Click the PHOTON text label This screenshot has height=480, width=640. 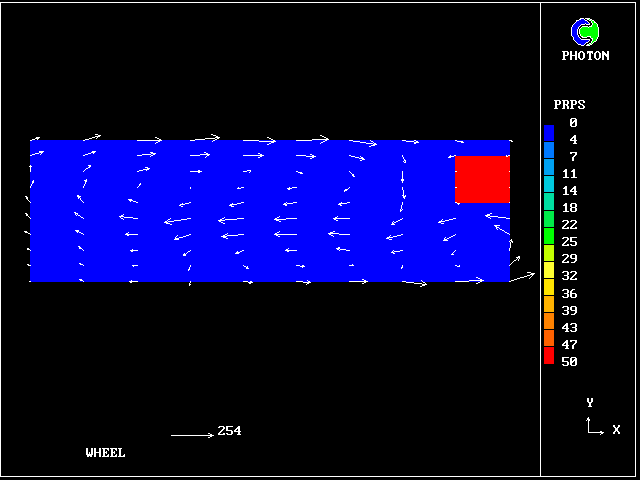[585, 56]
